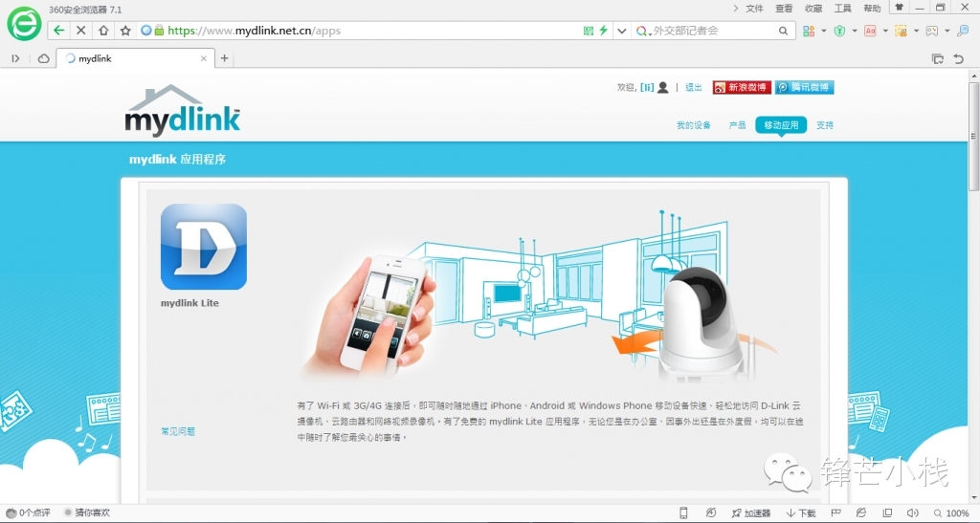Image resolution: width=980 pixels, height=523 pixels.
Task: Toggle the sidebar panel icon left of tabs
Action: [15, 58]
